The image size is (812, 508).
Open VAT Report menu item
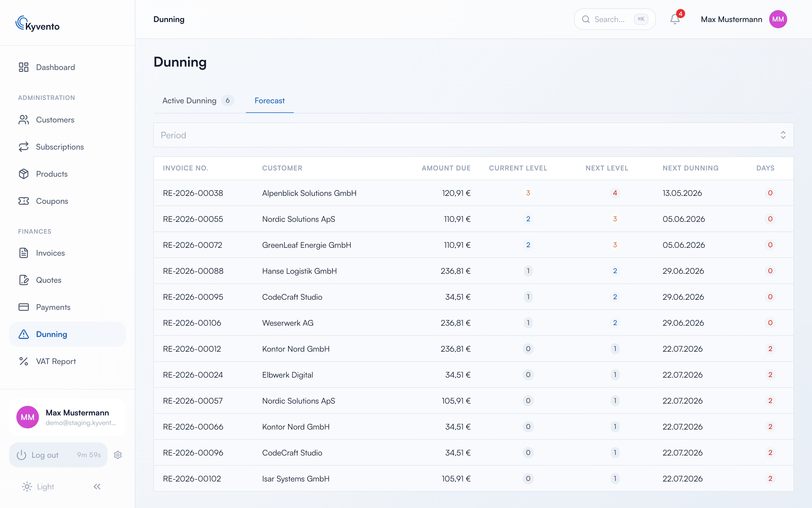(67, 361)
